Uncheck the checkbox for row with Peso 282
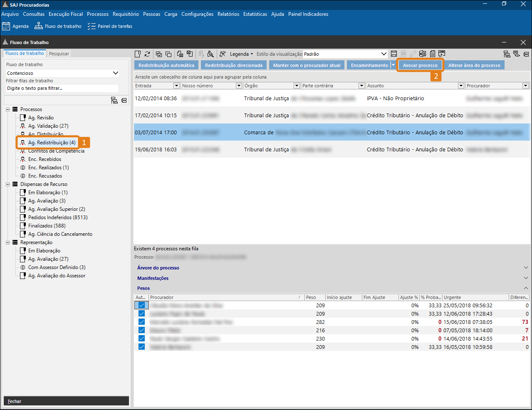Screen dimensions: 532x410 tap(141, 322)
